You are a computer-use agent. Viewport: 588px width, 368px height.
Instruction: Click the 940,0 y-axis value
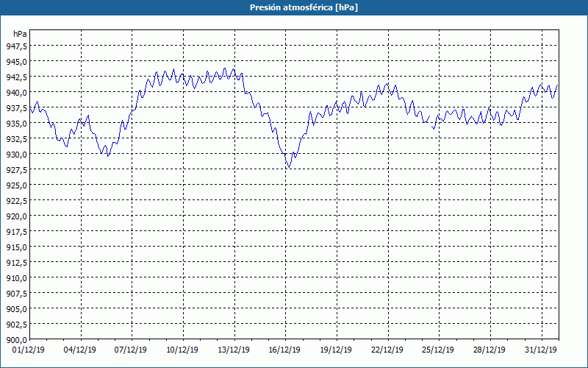coord(16,93)
